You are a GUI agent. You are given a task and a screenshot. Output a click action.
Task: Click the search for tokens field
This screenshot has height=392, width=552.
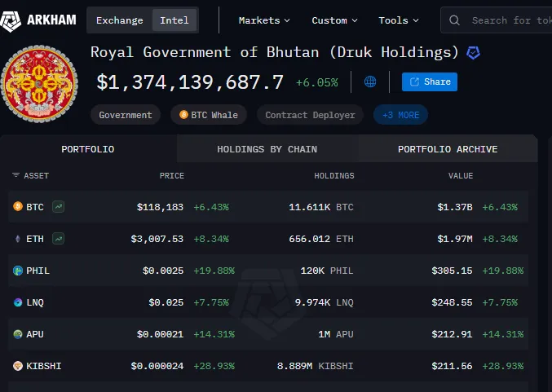coord(506,20)
